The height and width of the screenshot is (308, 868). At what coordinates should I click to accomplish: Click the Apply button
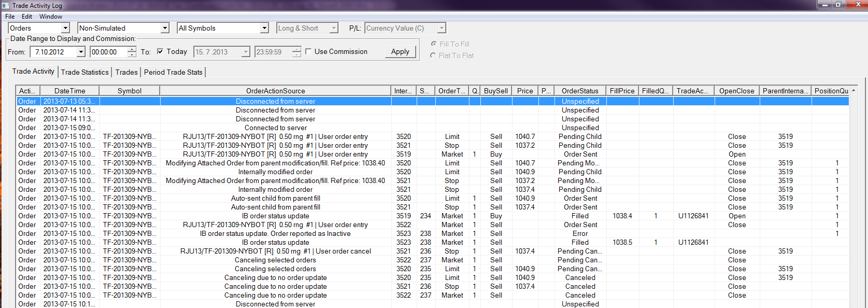[x=400, y=52]
